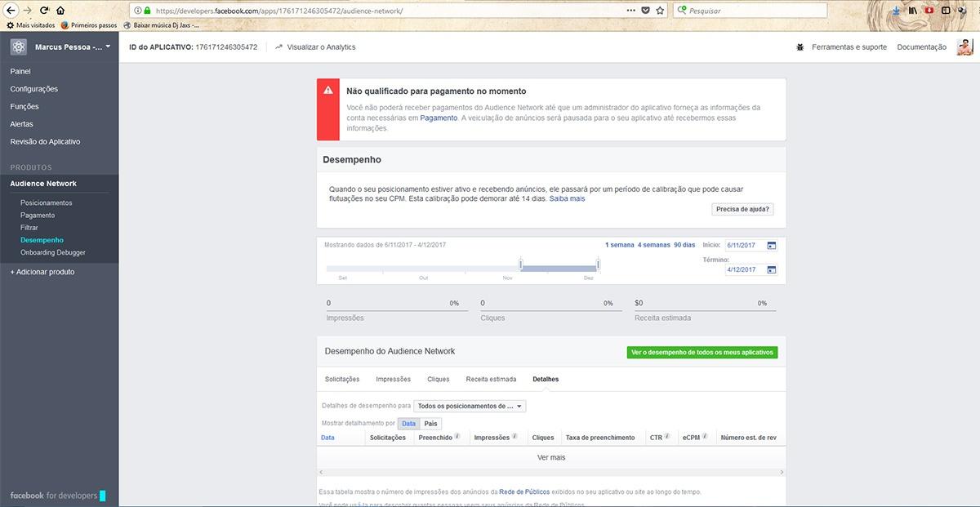Click the info icon beside Preenchido
This screenshot has width=980, height=507.
pyautogui.click(x=457, y=437)
